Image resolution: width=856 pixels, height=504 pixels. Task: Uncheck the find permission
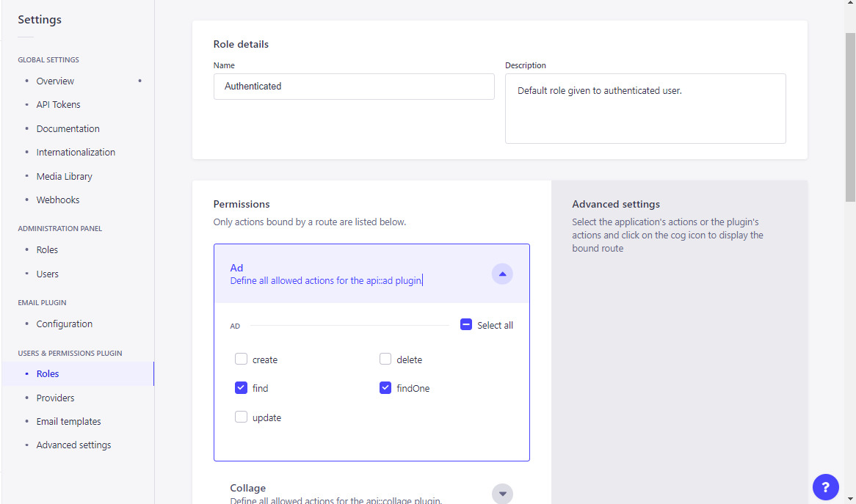click(241, 388)
